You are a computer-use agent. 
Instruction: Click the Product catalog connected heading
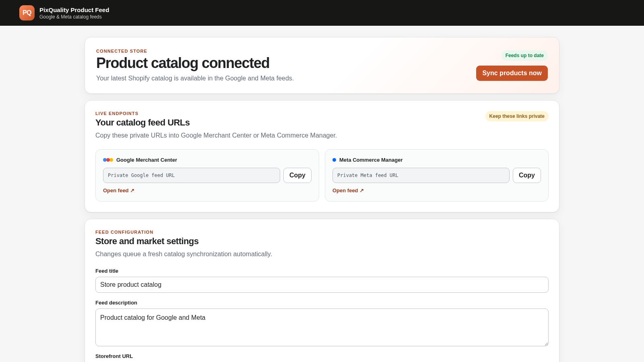coord(183,63)
